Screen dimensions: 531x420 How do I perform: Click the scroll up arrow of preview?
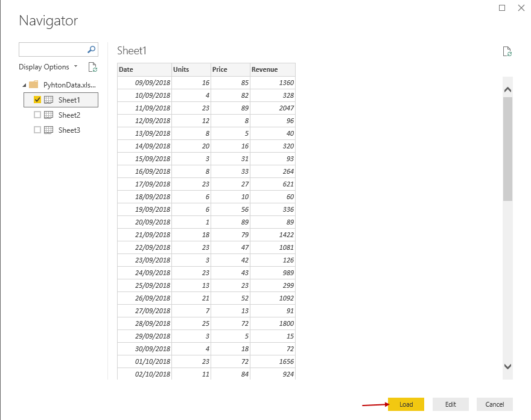[x=507, y=90]
